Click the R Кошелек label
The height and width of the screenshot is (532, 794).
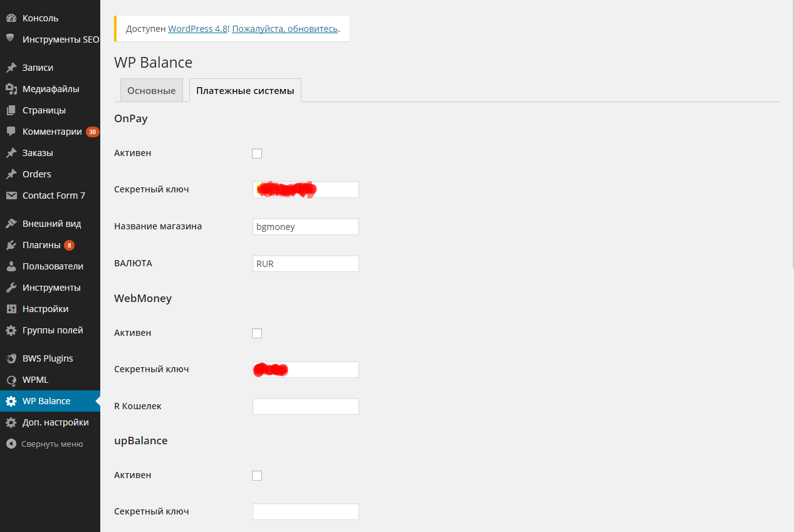[x=138, y=406]
